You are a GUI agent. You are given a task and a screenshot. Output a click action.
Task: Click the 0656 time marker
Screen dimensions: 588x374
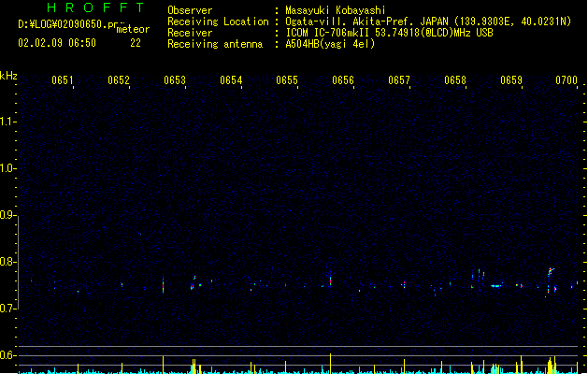point(343,80)
